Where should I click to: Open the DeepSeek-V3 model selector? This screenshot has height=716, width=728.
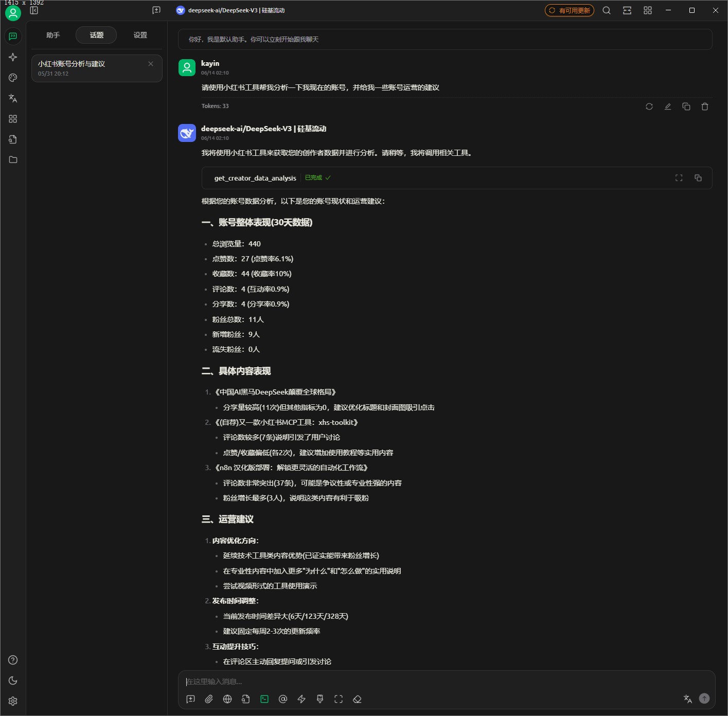click(x=230, y=10)
